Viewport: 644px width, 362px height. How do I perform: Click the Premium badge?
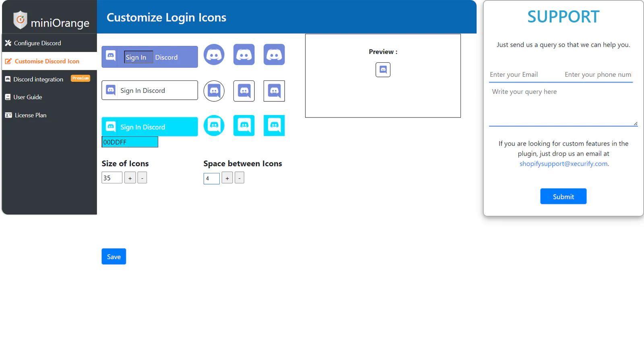pyautogui.click(x=80, y=78)
